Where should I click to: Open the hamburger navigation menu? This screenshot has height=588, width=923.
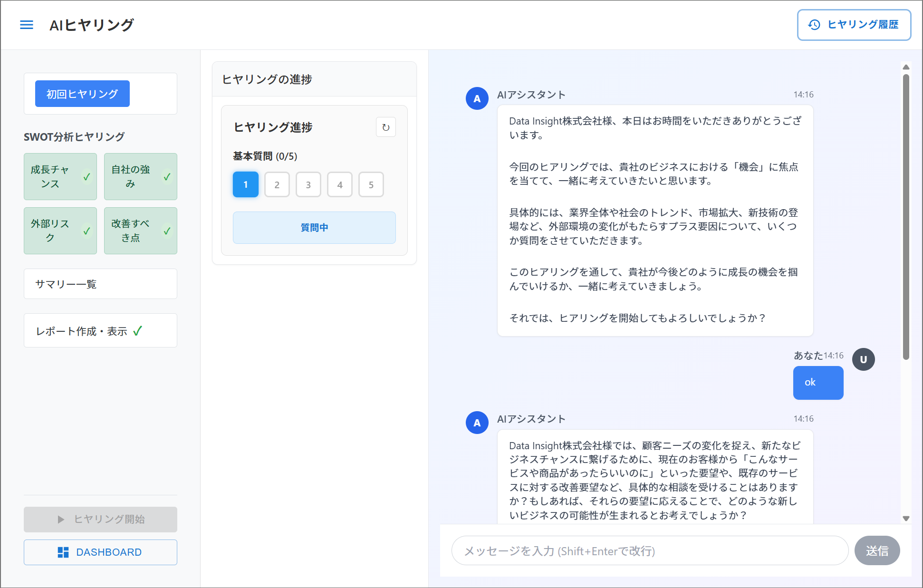pyautogui.click(x=27, y=25)
